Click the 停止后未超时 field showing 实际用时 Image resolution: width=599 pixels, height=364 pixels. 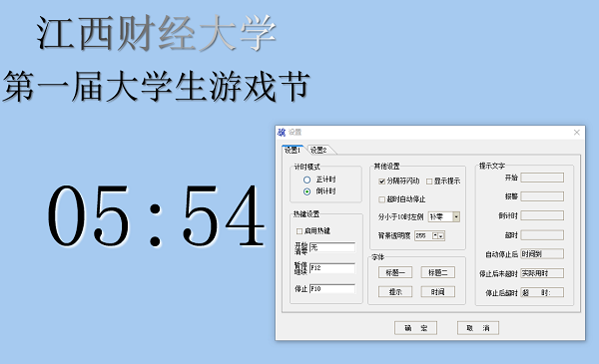[x=542, y=273]
